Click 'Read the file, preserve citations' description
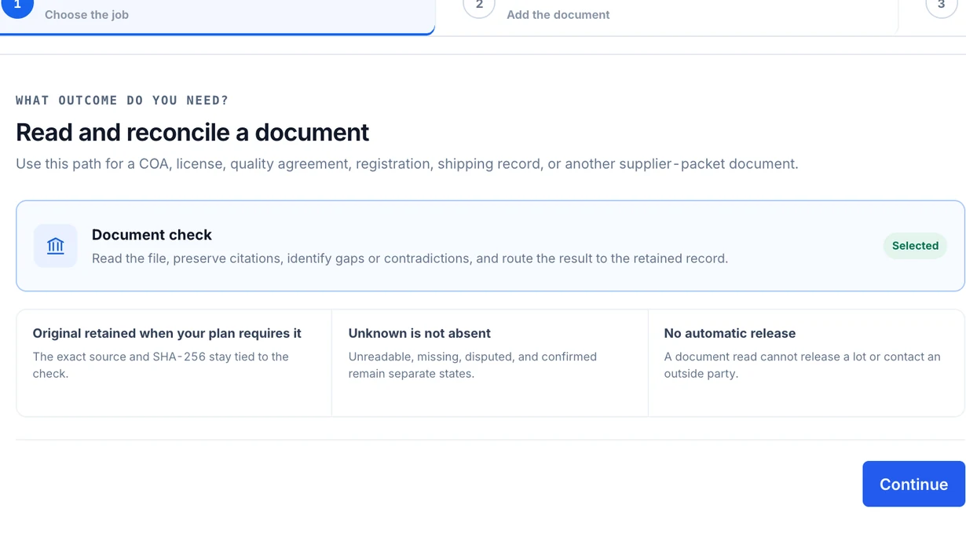 point(410,258)
